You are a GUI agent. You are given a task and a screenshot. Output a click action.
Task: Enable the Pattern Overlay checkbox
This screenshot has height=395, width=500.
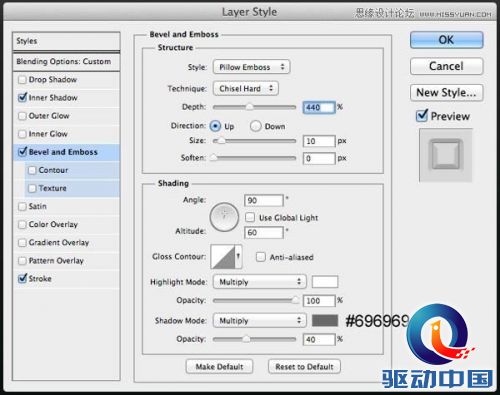(x=22, y=260)
